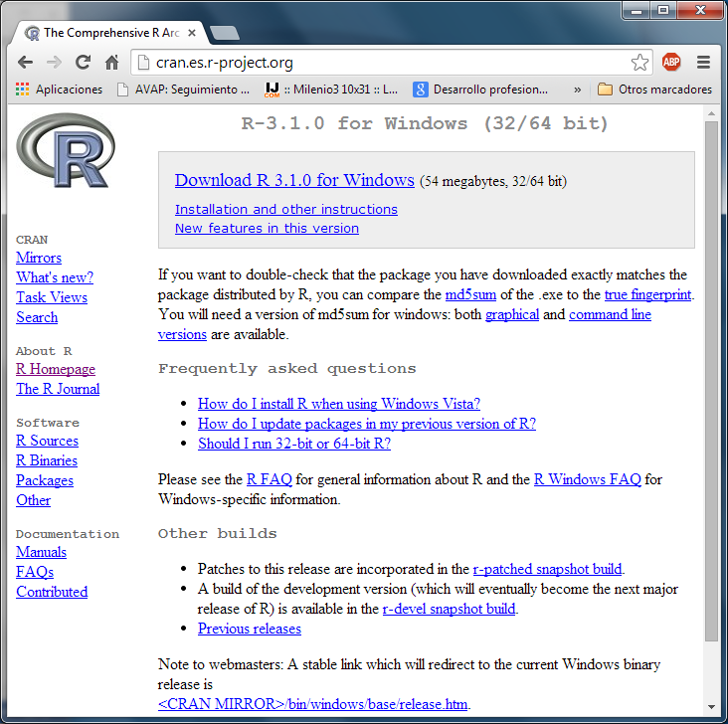
Task: Click the scrollbar down arrow
Action: (711, 707)
